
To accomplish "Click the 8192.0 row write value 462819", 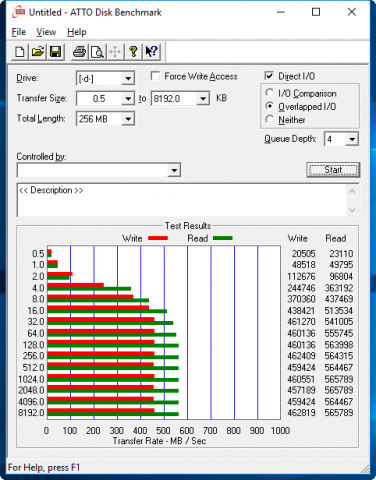I will (301, 413).
